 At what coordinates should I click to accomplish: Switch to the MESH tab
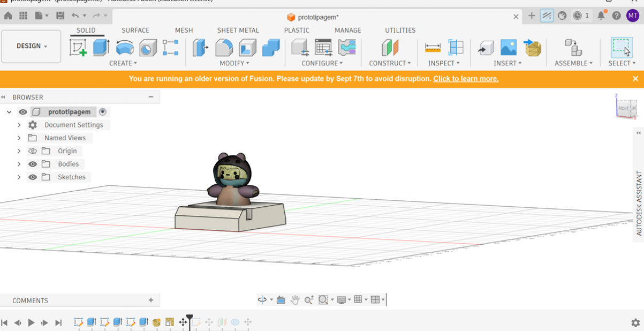(184, 30)
